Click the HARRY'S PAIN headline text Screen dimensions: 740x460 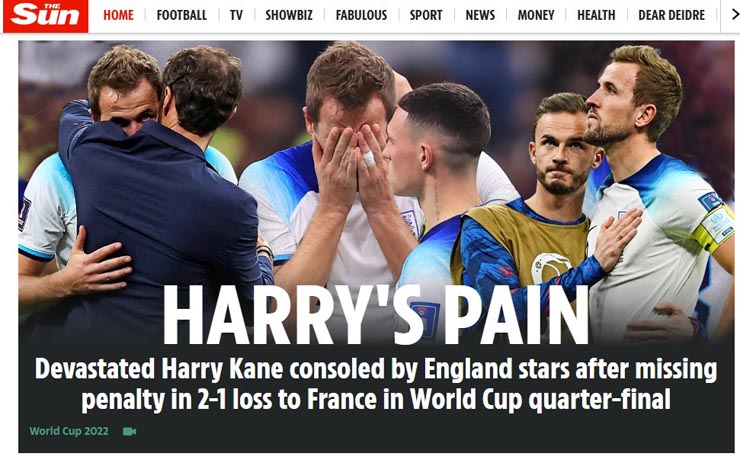(376, 315)
